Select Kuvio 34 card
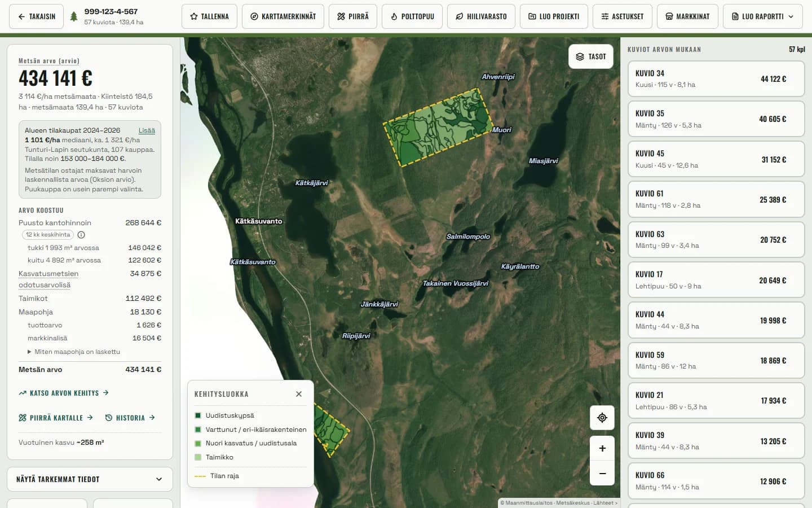The height and width of the screenshot is (508, 812). (x=716, y=79)
